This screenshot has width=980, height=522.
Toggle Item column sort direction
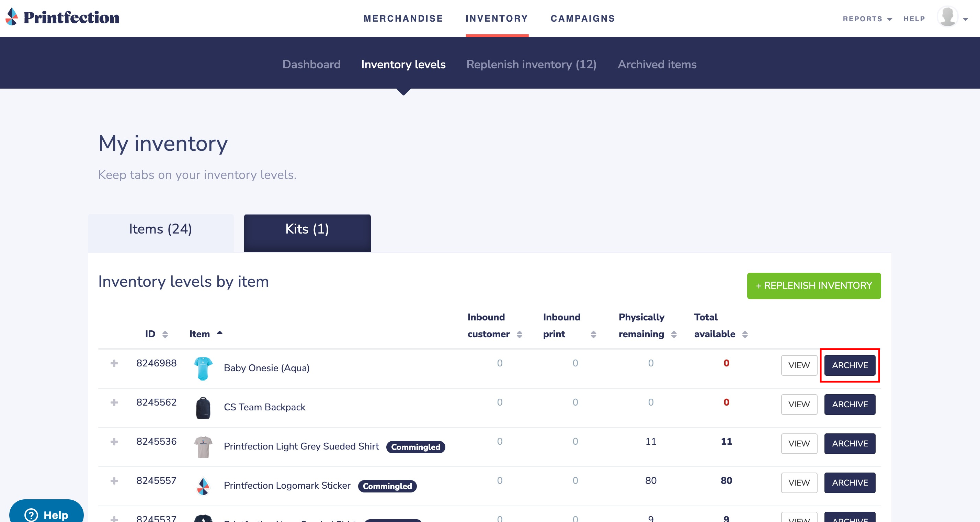(219, 333)
